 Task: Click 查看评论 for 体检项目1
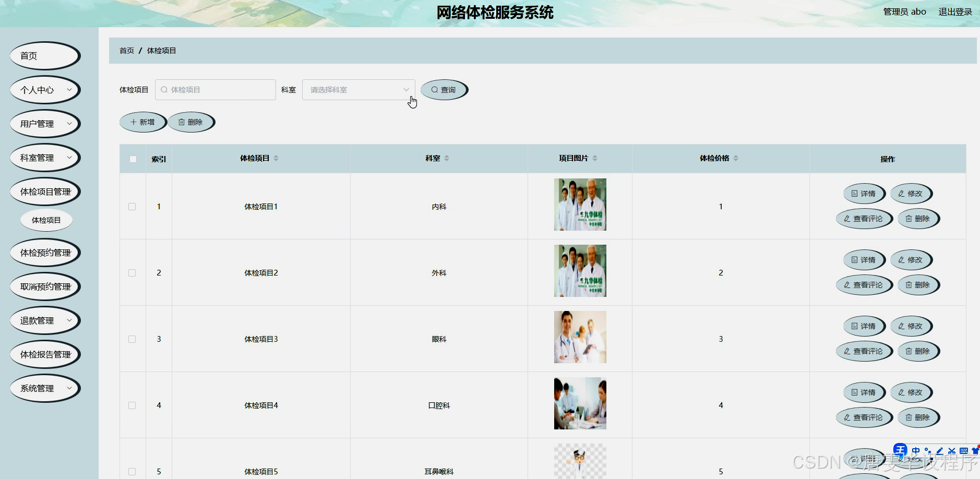click(864, 219)
